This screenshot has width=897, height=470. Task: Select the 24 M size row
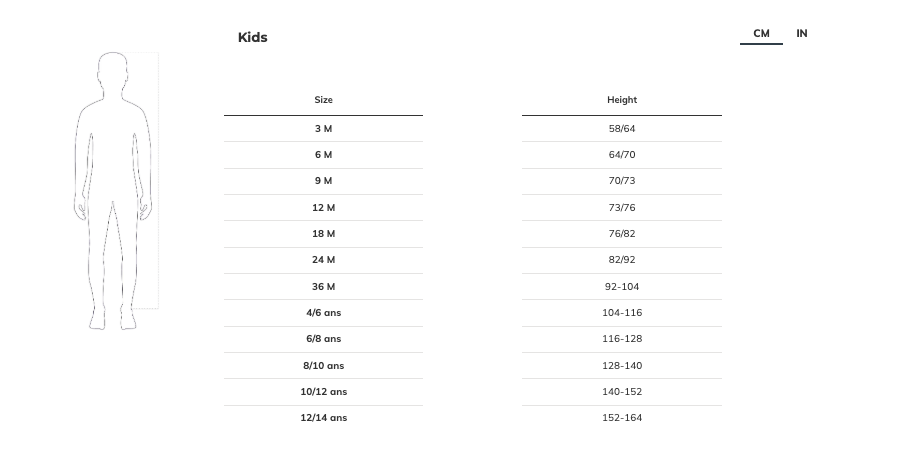(x=323, y=260)
